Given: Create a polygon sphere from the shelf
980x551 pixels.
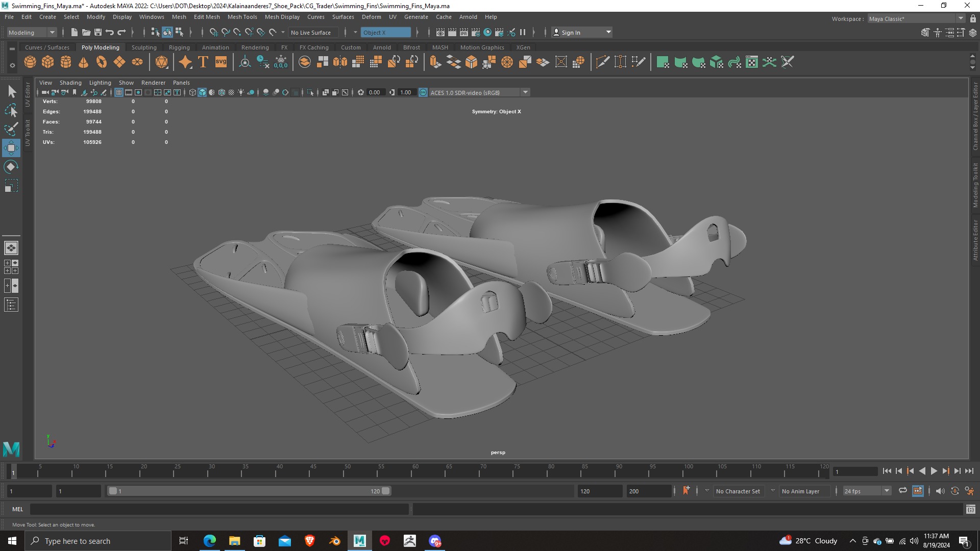Looking at the screenshot, I should coord(30,62).
